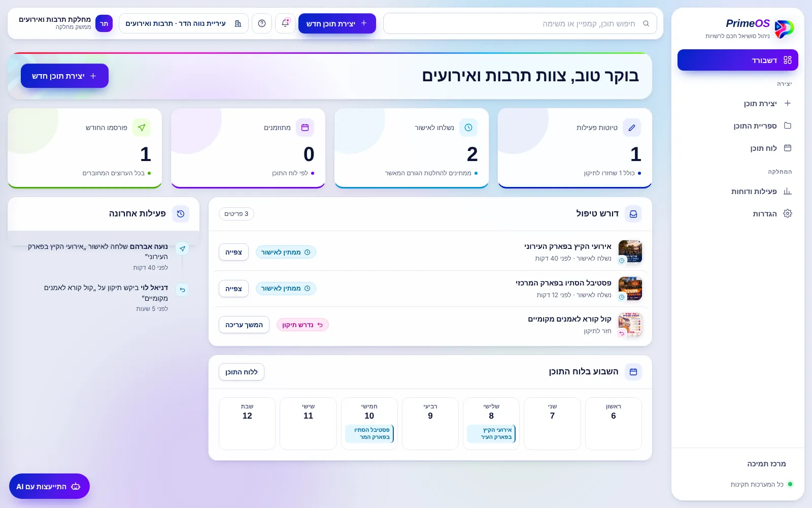This screenshot has width=812, height=508.
Task: Open ללוח התוכן button
Action: coord(242,372)
